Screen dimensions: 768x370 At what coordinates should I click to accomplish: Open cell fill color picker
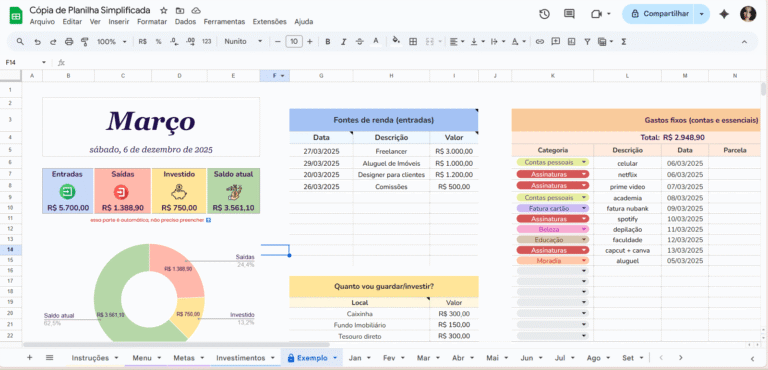point(397,42)
